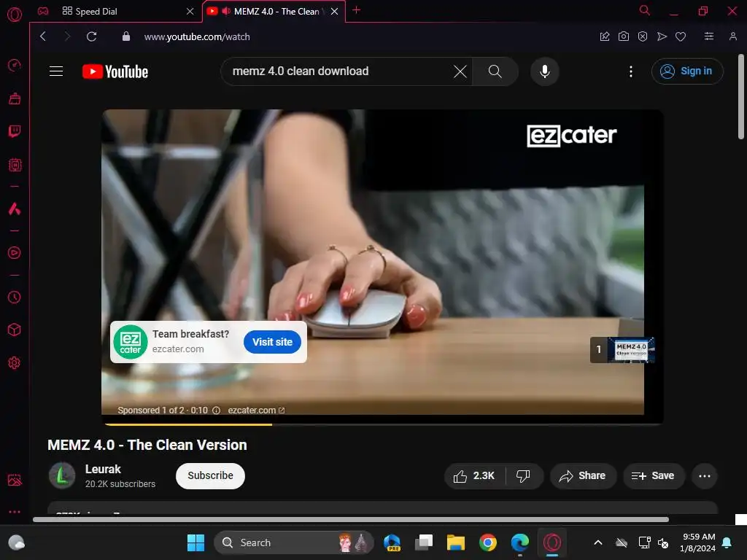The height and width of the screenshot is (560, 747).
Task: Like the video 2.3K
Action: (474, 475)
